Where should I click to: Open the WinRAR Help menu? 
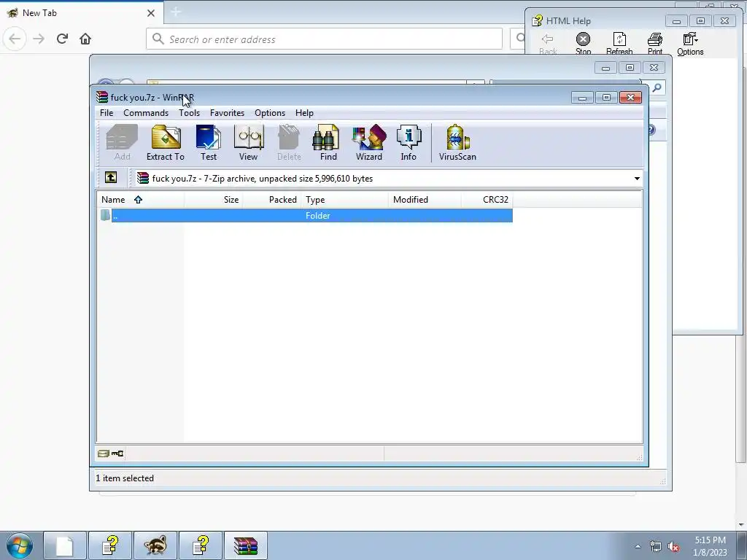click(x=304, y=113)
